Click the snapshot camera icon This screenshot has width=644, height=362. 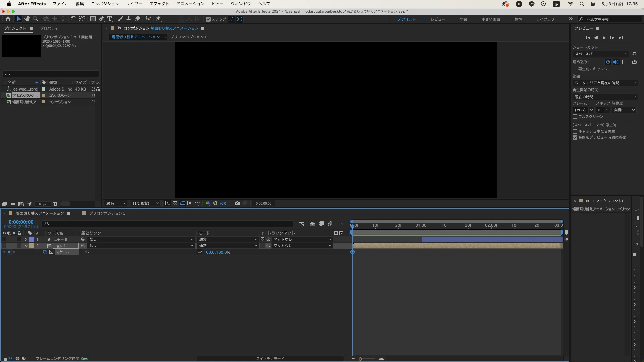tap(237, 203)
